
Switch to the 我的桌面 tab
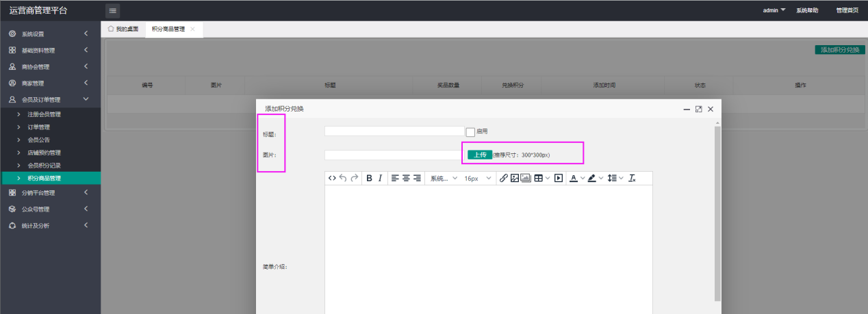(x=123, y=29)
